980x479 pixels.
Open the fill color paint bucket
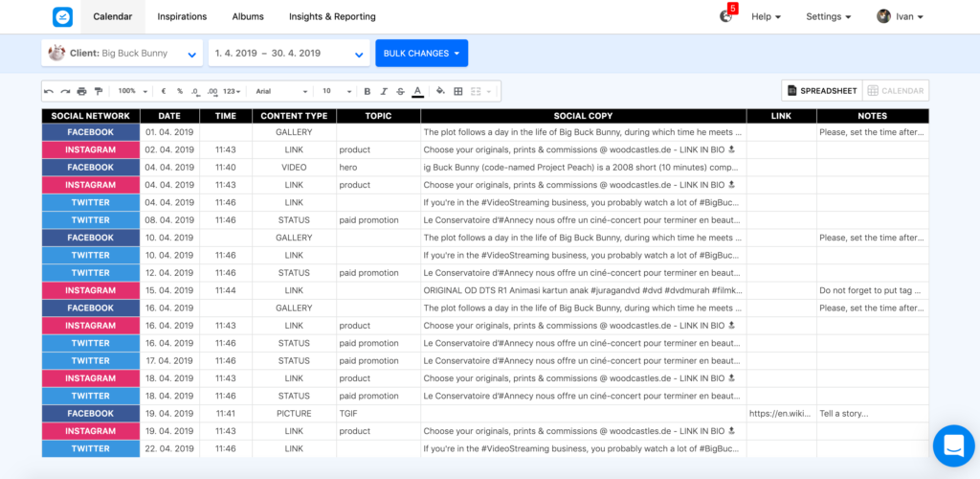440,91
